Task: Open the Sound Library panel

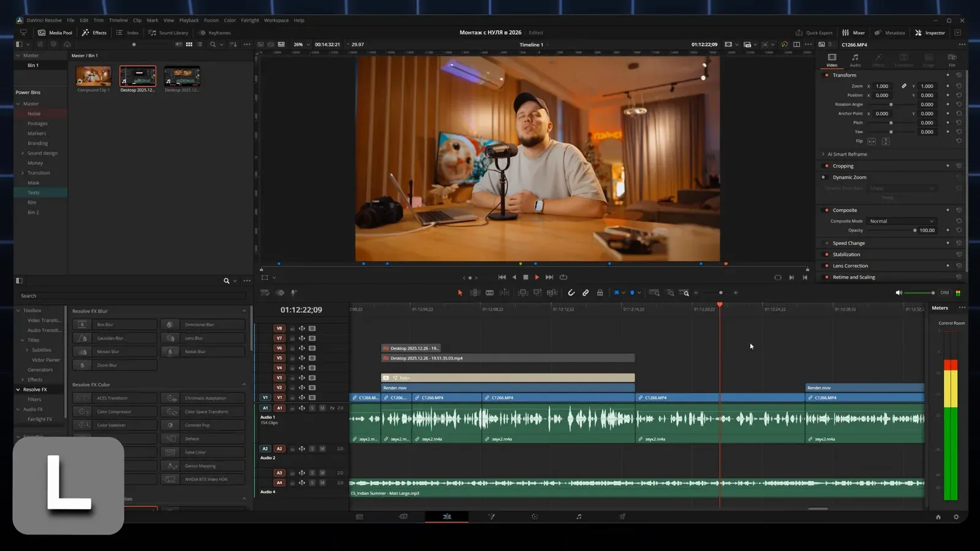Action: point(168,32)
